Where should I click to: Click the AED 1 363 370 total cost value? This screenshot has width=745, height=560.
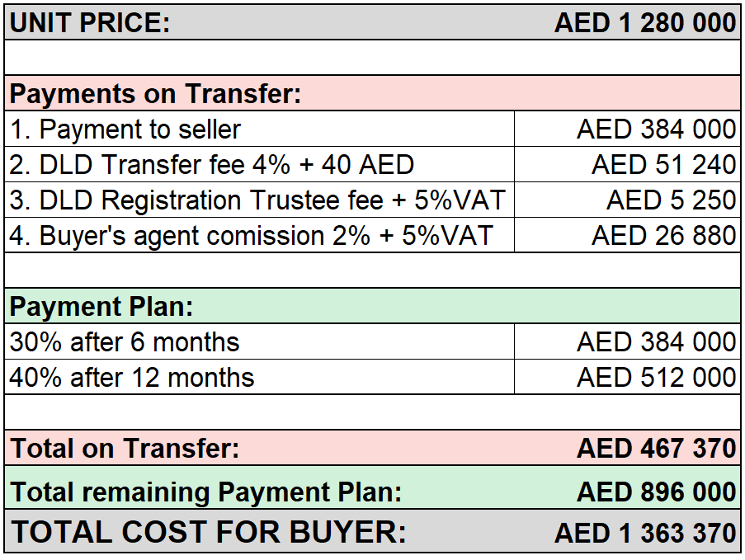pyautogui.click(x=645, y=533)
